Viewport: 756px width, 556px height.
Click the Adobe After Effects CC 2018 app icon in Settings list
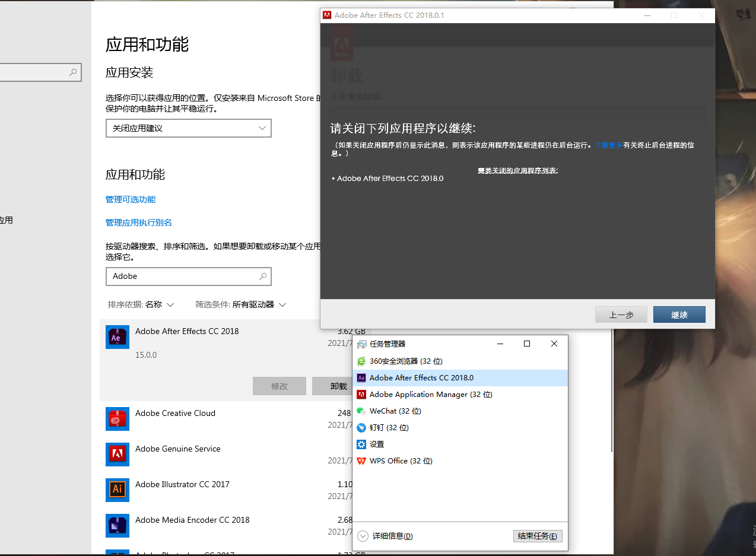(117, 337)
